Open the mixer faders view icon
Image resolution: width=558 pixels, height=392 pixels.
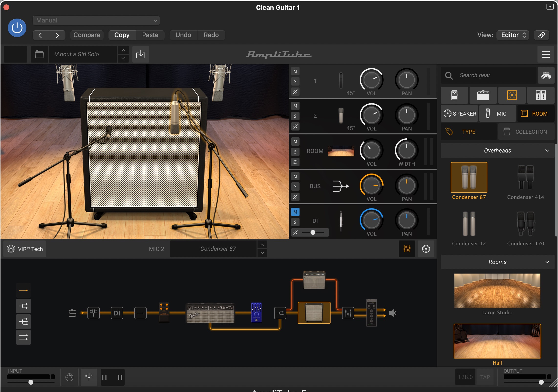(x=407, y=249)
